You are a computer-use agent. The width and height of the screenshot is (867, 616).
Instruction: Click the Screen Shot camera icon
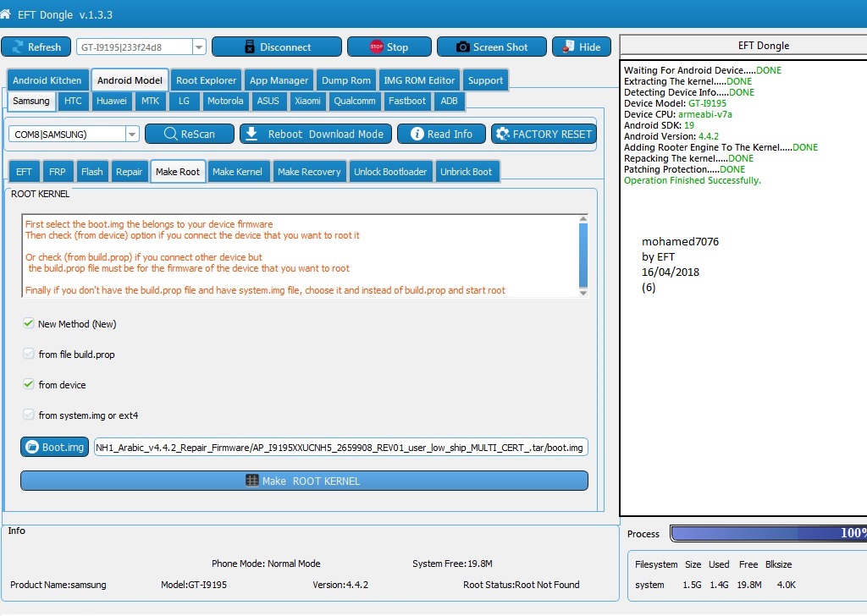pos(463,47)
